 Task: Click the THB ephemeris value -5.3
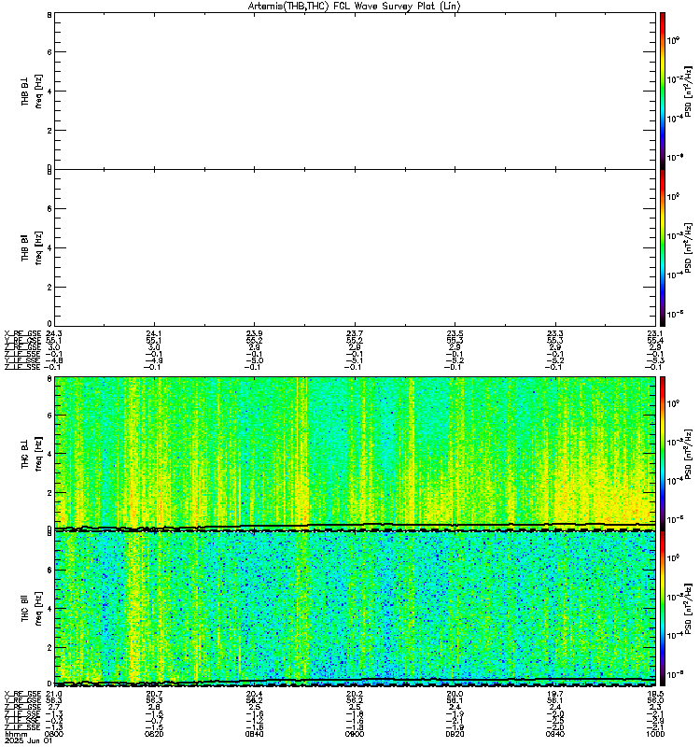[655, 360]
